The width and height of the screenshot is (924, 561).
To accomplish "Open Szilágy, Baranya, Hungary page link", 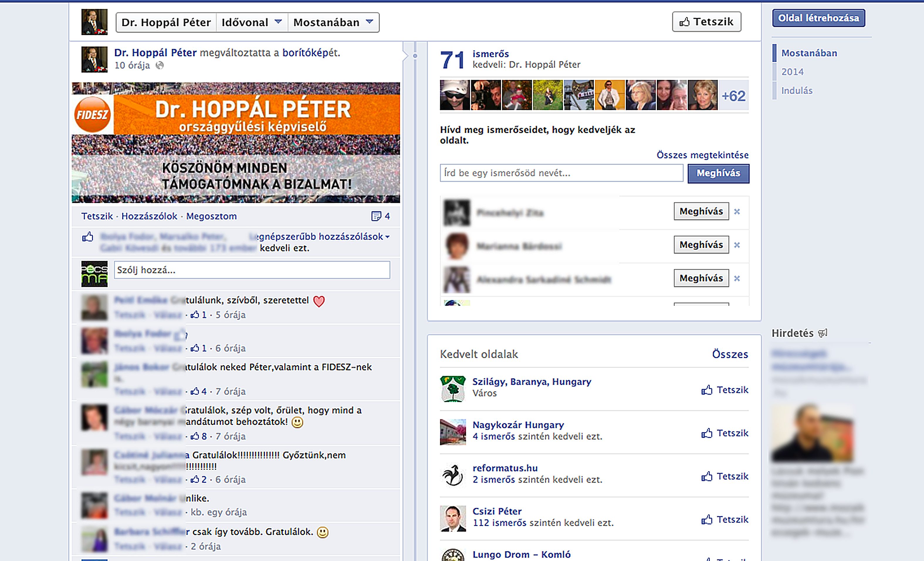I will tap(532, 382).
